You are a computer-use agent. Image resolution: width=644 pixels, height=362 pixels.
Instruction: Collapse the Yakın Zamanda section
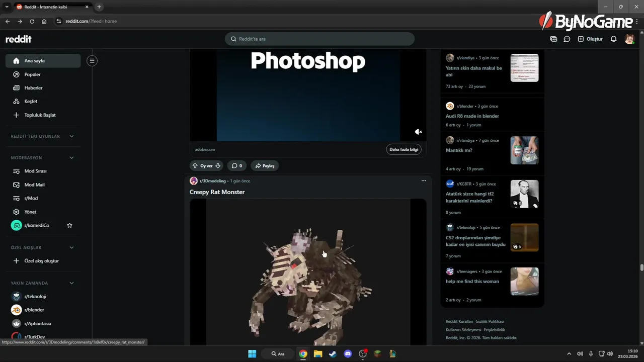(71, 283)
